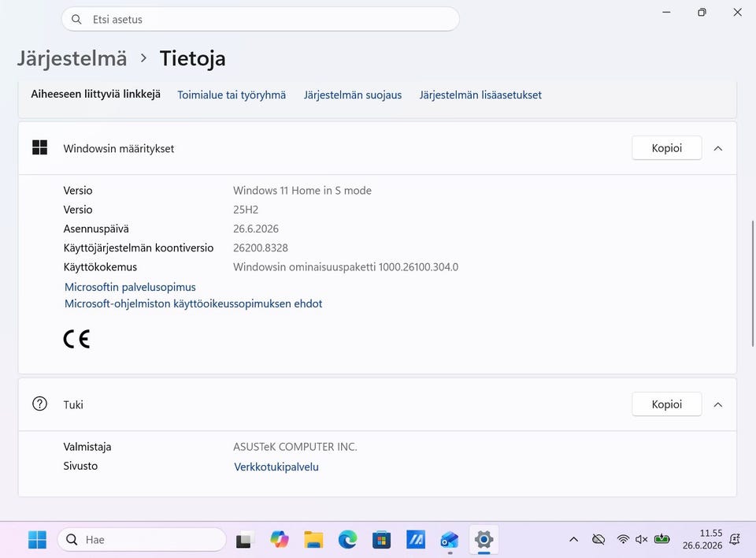Open Microsoftin palvelusopimus link
The width and height of the screenshot is (756, 558).
[130, 287]
